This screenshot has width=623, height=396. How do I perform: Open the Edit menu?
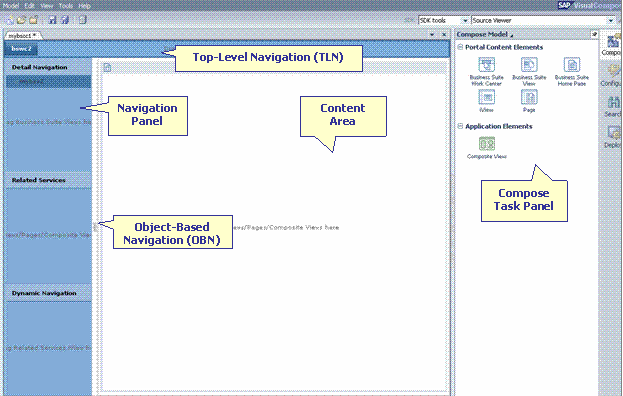click(30, 6)
